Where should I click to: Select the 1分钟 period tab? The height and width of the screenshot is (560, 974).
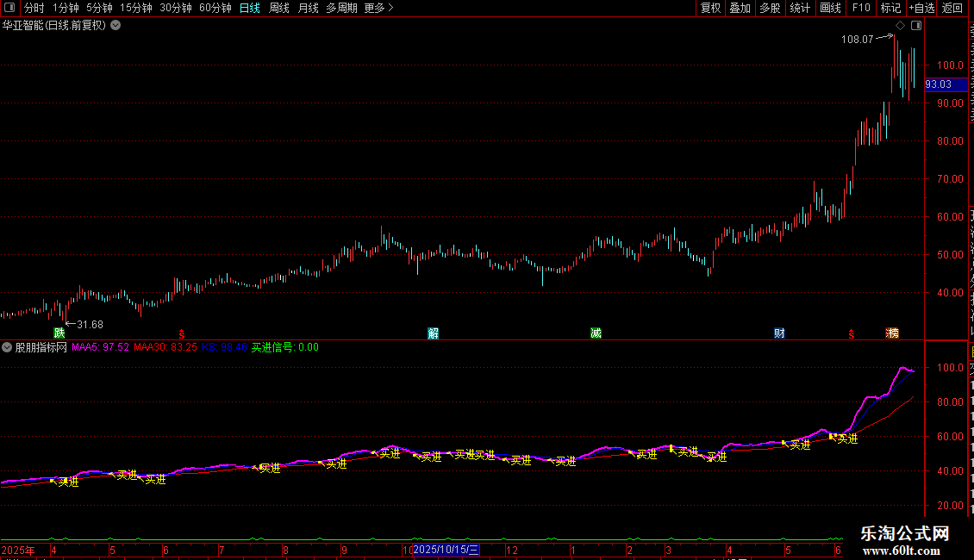[66, 8]
